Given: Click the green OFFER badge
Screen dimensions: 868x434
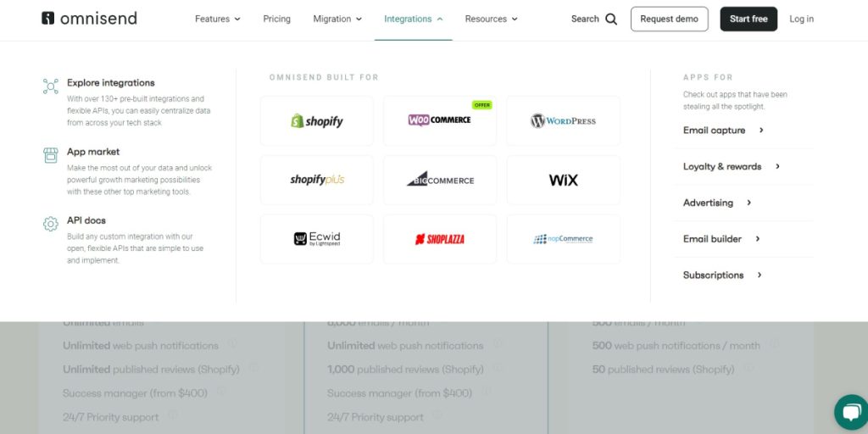Looking at the screenshot, I should (481, 104).
